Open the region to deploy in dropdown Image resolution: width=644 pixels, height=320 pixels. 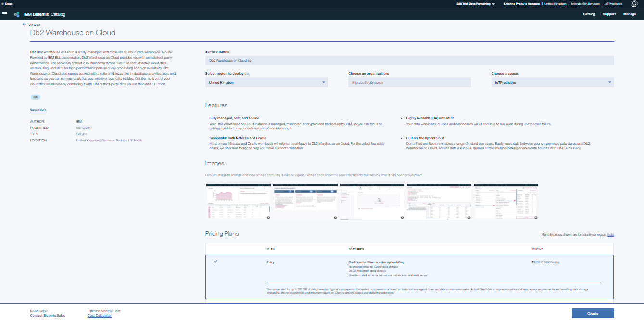point(266,82)
